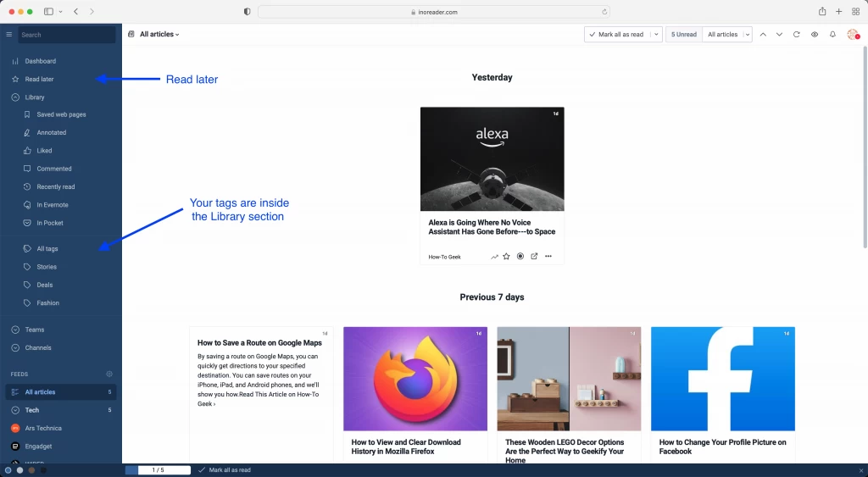Open Annotated articles

[x=51, y=133]
